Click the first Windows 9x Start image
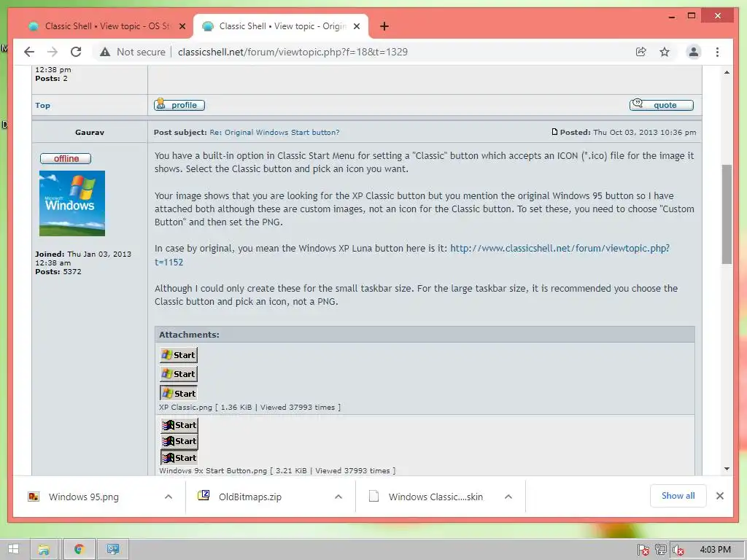 [179, 425]
